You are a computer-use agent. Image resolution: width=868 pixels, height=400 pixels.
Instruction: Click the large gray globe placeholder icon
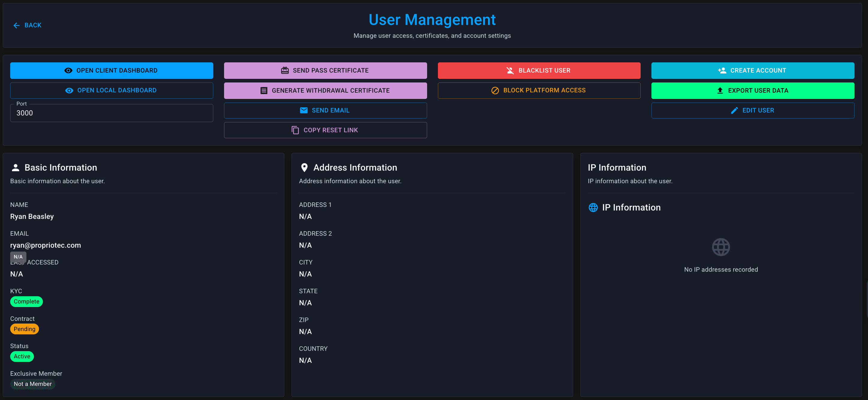pos(721,247)
